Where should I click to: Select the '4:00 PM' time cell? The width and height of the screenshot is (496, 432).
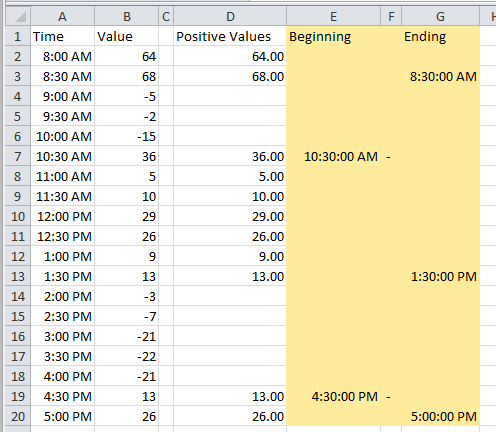(x=62, y=376)
